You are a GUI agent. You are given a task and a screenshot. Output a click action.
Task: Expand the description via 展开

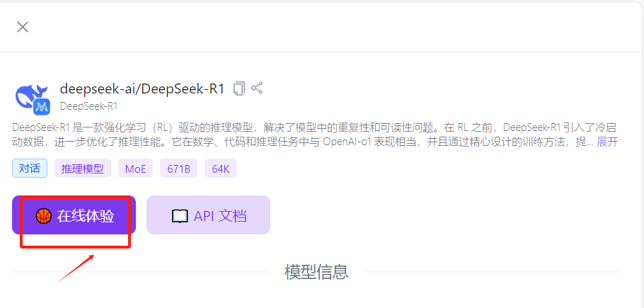coord(607,142)
